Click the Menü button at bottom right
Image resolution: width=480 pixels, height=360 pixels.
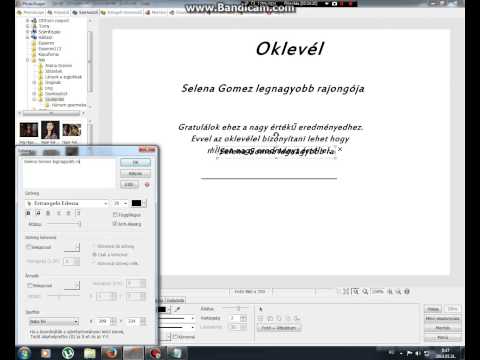[442, 337]
